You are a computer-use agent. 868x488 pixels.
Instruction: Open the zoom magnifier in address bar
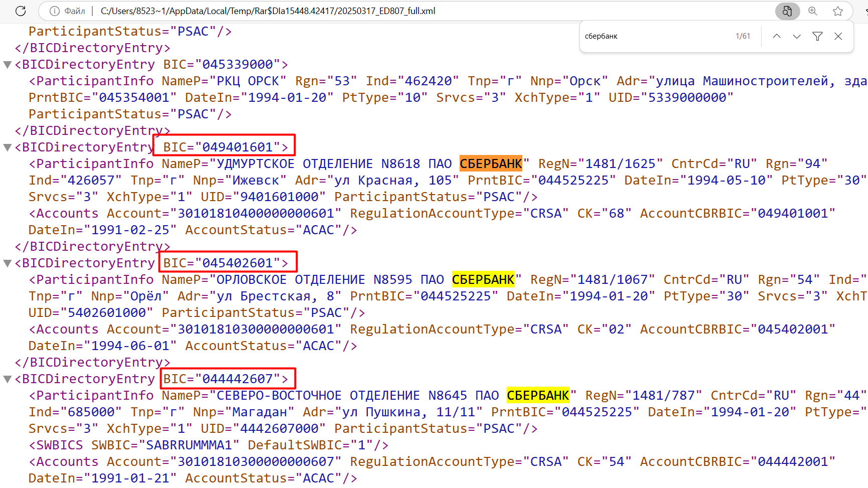(813, 11)
